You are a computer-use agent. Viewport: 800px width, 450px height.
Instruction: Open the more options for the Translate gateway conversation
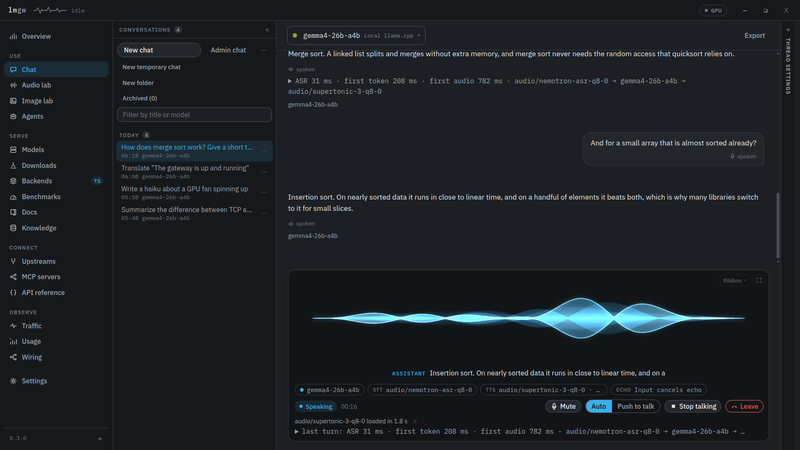pos(264,172)
